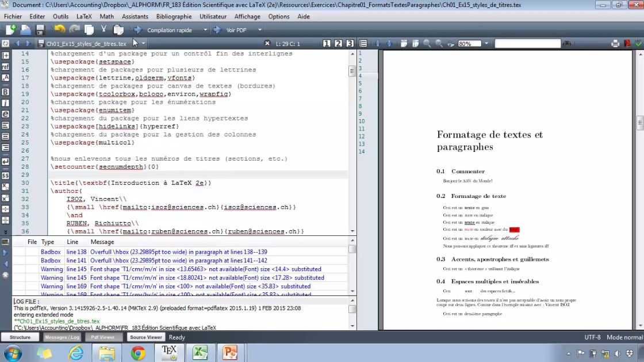The width and height of the screenshot is (644, 362).
Task: Toggle Source Viewer panel button
Action: (x=146, y=337)
